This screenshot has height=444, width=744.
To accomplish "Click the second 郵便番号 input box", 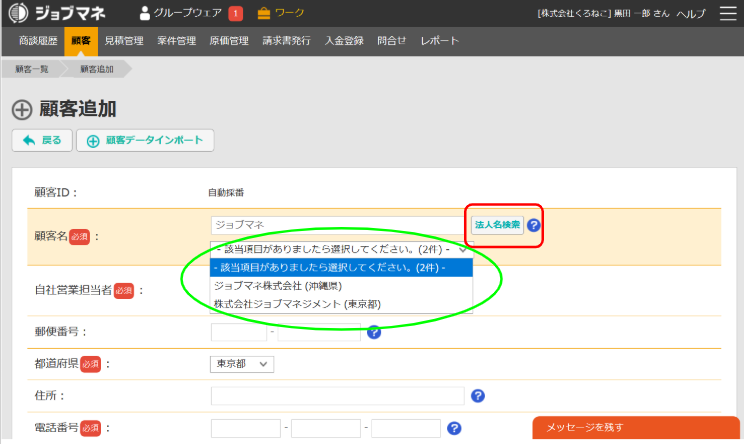I will pos(319,332).
